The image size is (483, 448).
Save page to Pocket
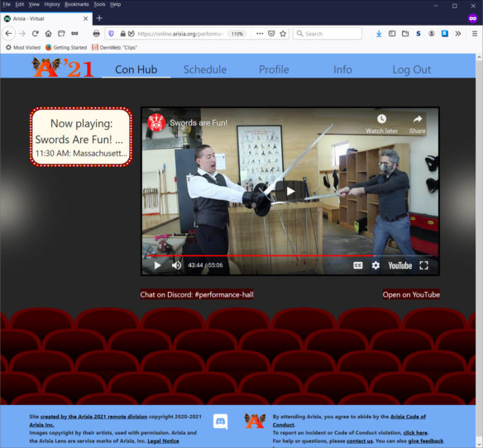click(271, 34)
